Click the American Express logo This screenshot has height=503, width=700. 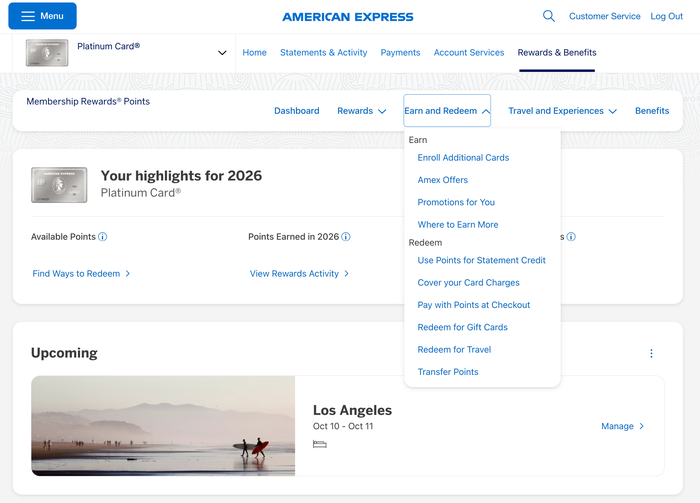click(x=348, y=17)
